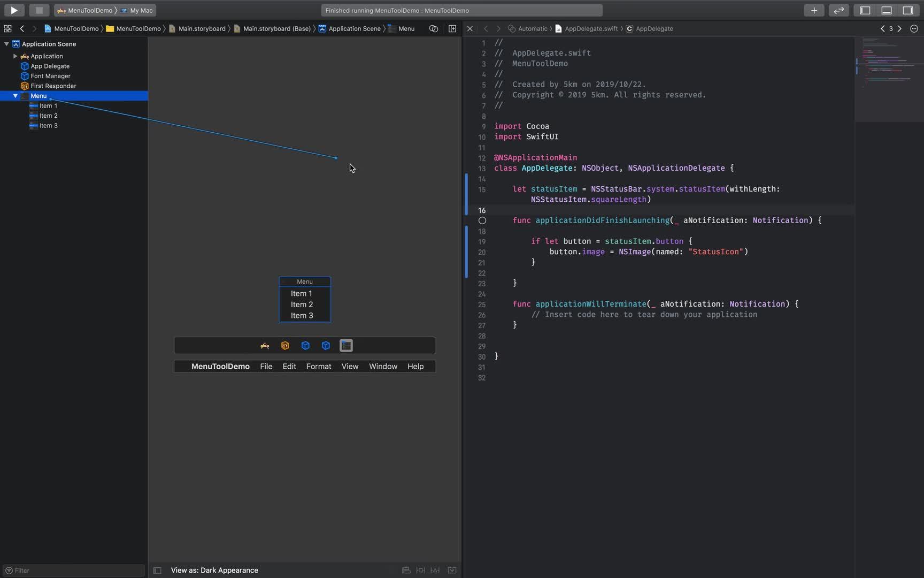Viewport: 924px width, 578px height.
Task: Open the editor options overlapping-circles icon
Action: point(434,28)
